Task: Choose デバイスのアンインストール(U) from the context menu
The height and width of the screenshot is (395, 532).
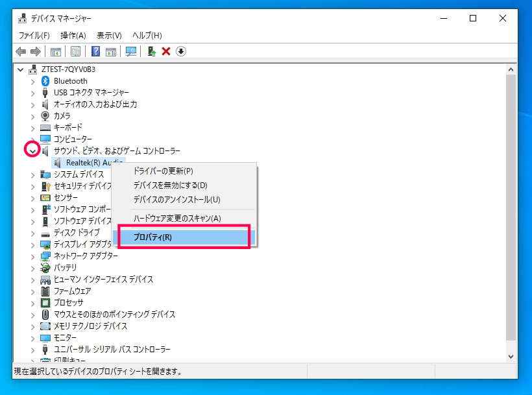Action: tap(184, 199)
